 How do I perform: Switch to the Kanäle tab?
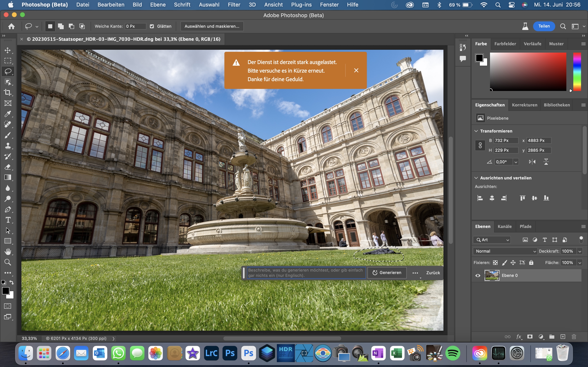pyautogui.click(x=505, y=226)
